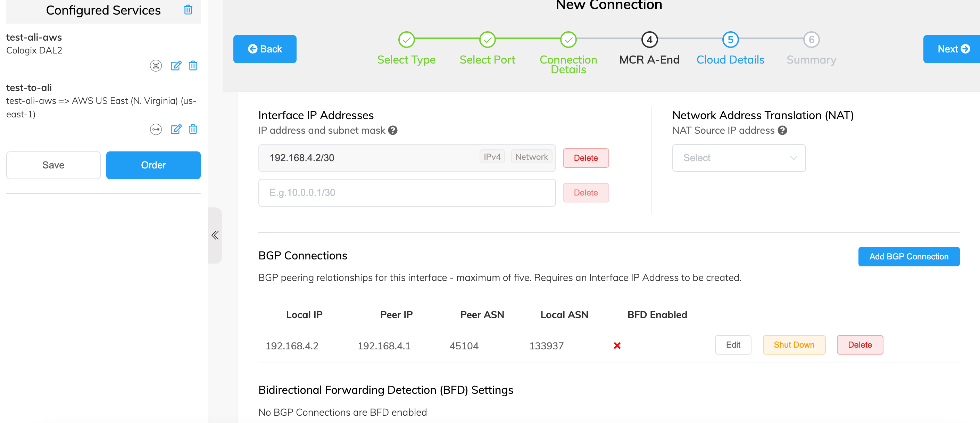
Task: Select step 4, MCR A-End
Action: [649, 49]
